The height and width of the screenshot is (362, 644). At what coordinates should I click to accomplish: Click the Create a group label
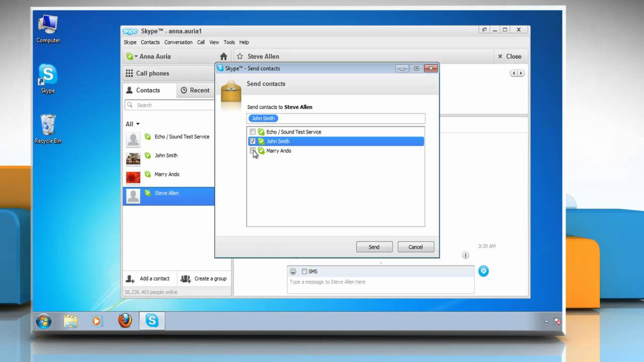click(210, 279)
